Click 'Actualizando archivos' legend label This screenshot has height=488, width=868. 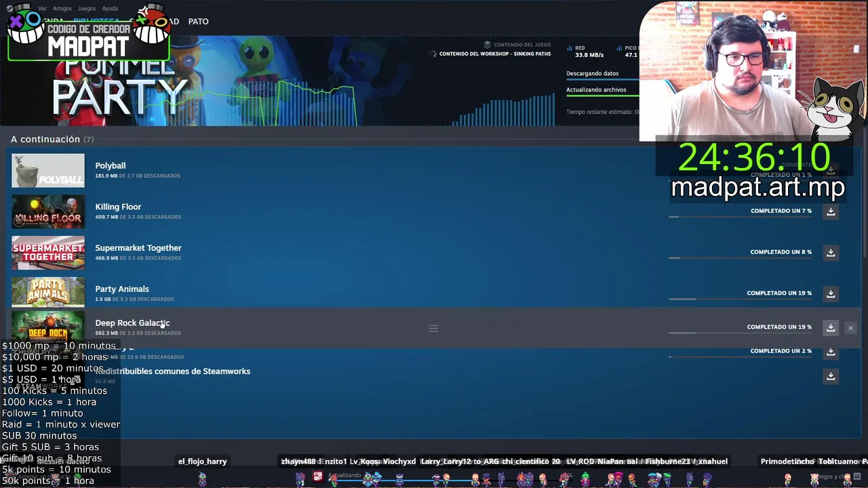(596, 89)
